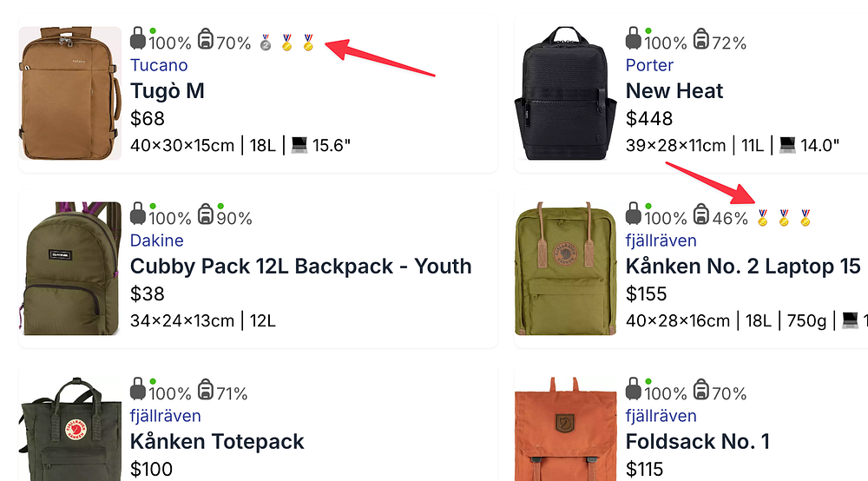Open the Cubby Pack 12L Backpack - Youth title
The image size is (868, 481).
point(300,267)
